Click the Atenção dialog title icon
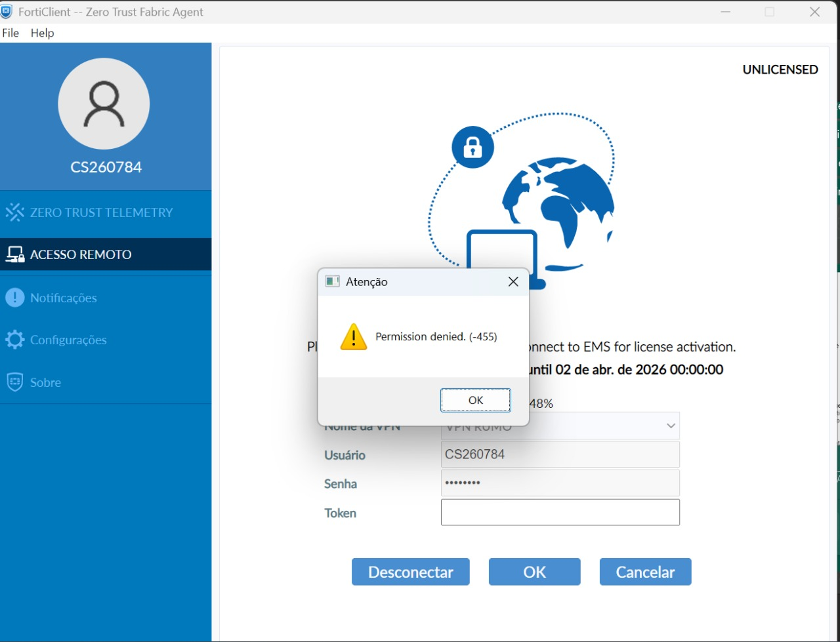This screenshot has height=642, width=840. tap(332, 281)
